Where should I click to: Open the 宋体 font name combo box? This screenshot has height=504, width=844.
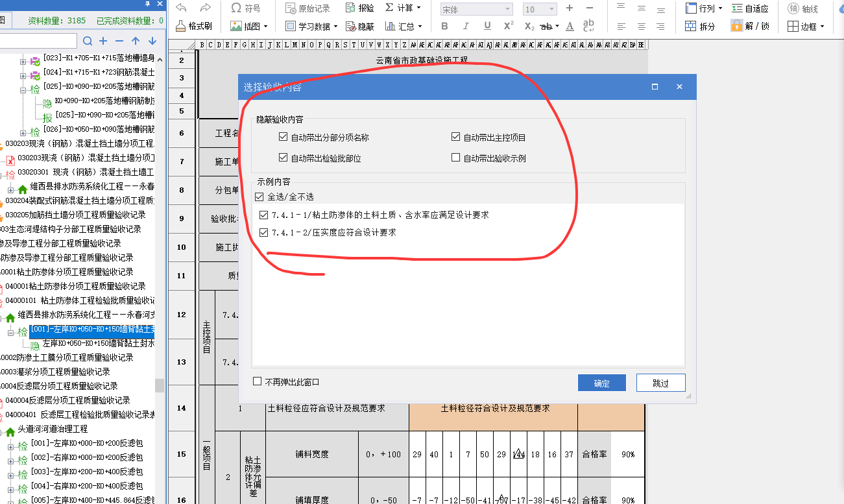[477, 9]
